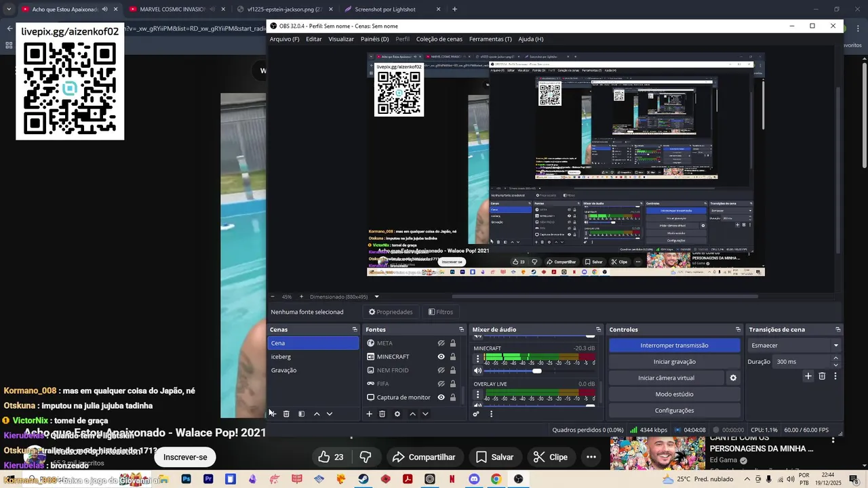Open browser tab search dropdown arrow
The height and width of the screenshot is (488, 868).
[9, 9]
